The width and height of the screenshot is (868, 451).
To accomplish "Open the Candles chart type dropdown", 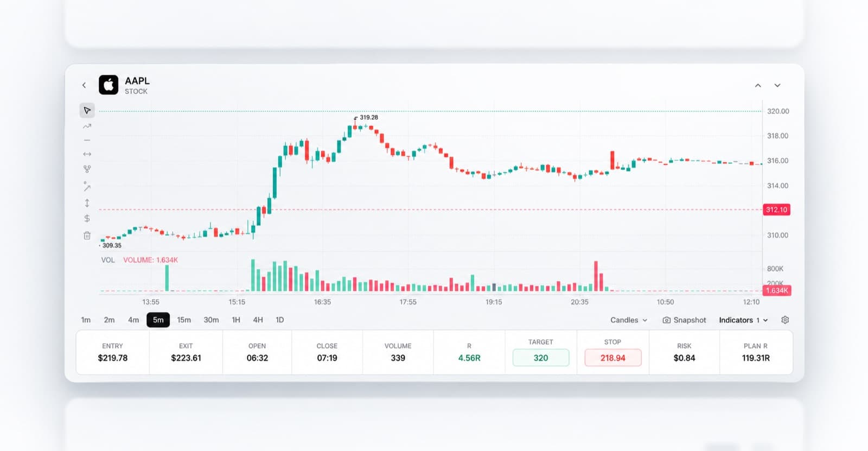I will 629,320.
